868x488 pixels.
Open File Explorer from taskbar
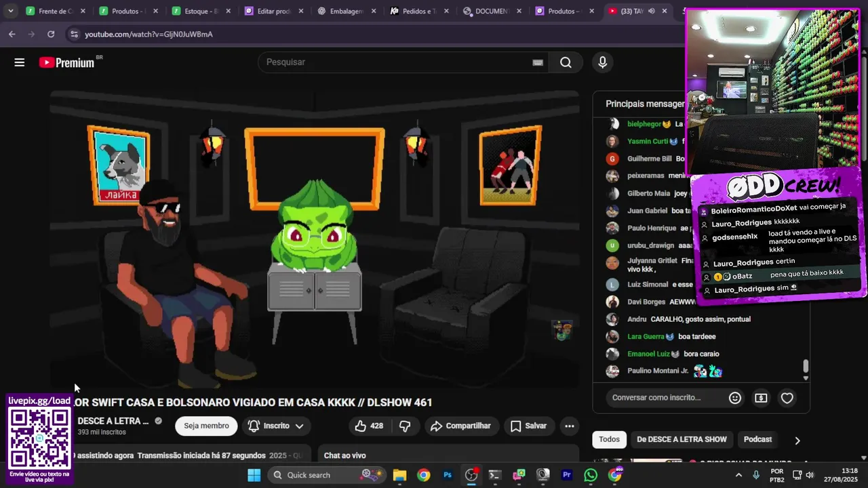(x=399, y=475)
